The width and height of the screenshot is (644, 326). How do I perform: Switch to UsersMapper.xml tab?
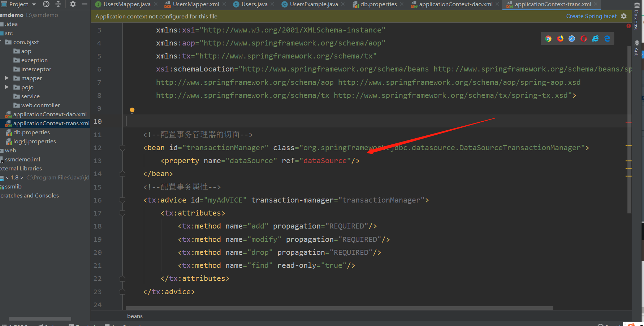195,4
